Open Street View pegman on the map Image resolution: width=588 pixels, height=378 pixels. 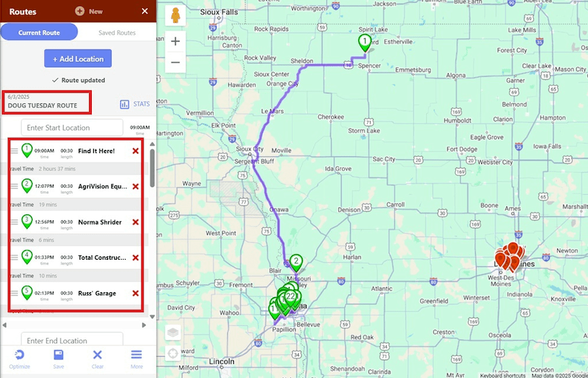[x=175, y=16]
